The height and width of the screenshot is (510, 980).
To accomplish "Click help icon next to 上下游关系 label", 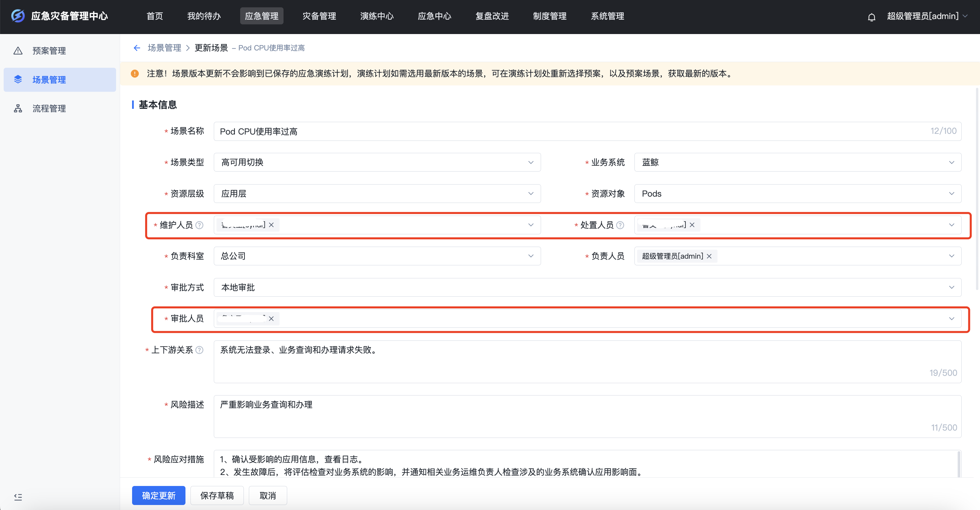I will point(199,350).
